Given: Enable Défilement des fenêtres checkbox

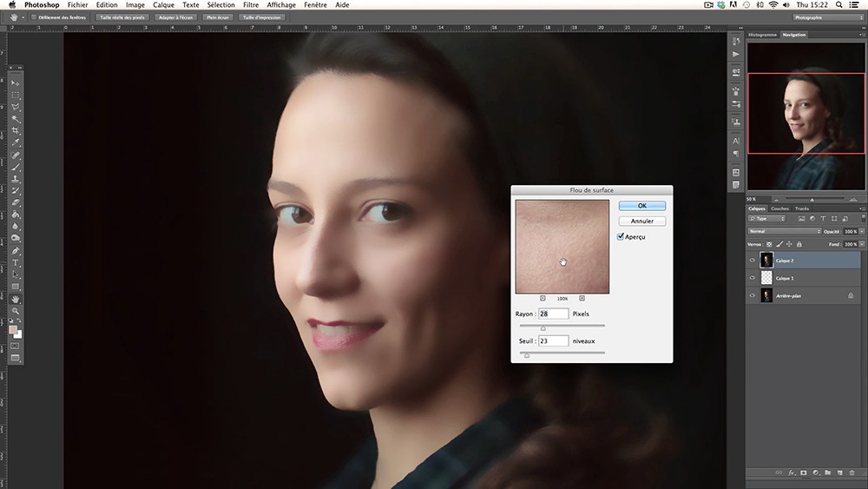Looking at the screenshot, I should (34, 17).
